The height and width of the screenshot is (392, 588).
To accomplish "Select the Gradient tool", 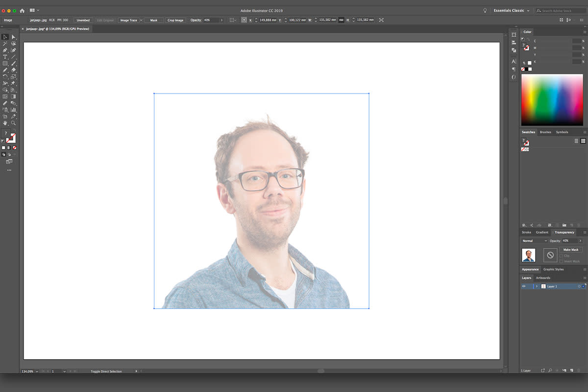I will [14, 97].
